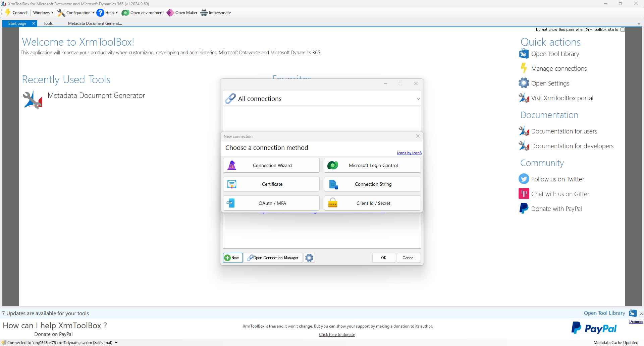Viewport: 644px width, 346px height.
Task: Click the connection dialog settings gear icon
Action: (309, 258)
